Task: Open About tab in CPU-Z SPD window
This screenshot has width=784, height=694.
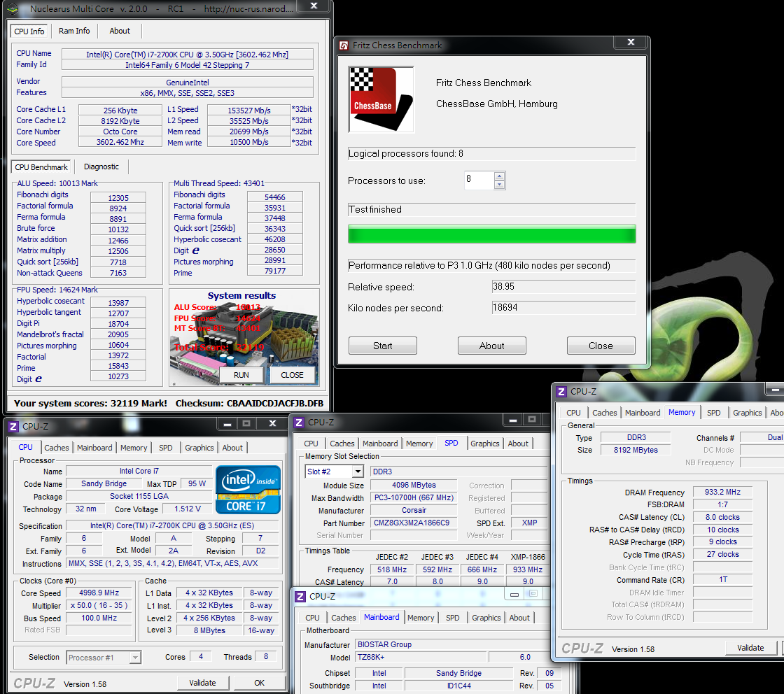Action: [x=518, y=444]
